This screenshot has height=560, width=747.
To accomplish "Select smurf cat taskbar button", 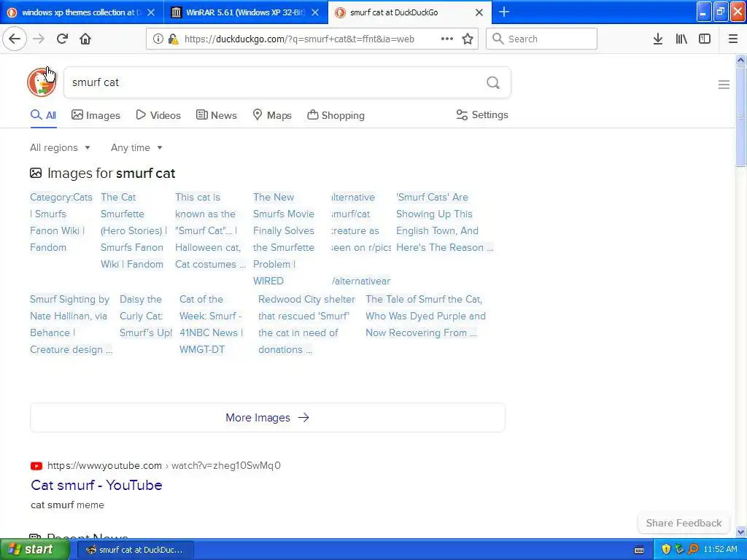I will [135, 550].
